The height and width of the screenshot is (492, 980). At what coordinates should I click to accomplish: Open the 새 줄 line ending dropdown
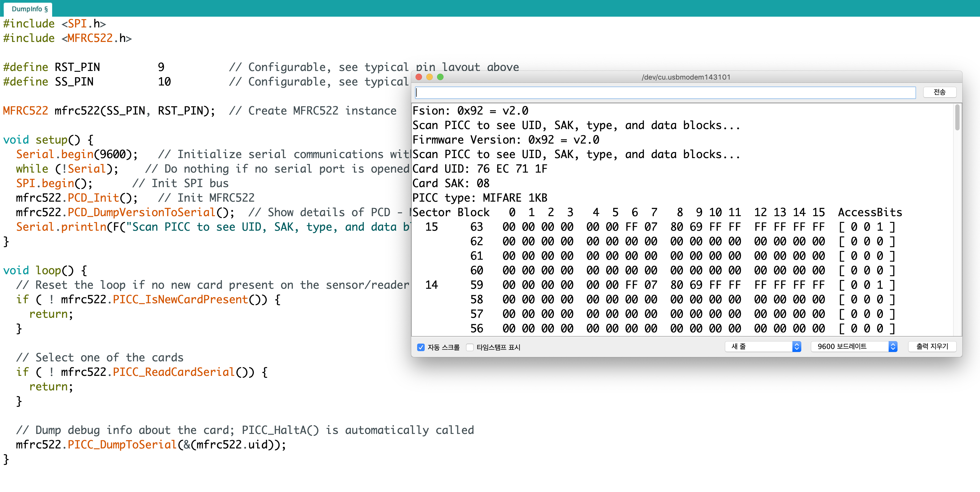763,346
